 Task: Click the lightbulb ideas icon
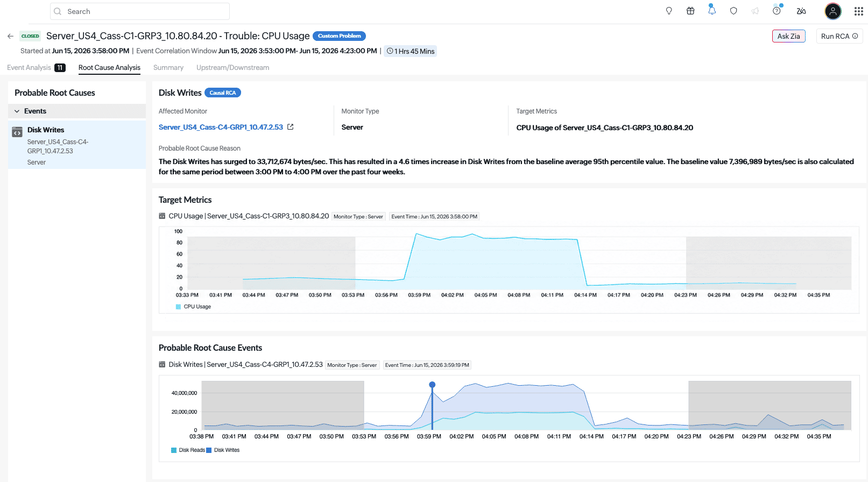coord(669,11)
